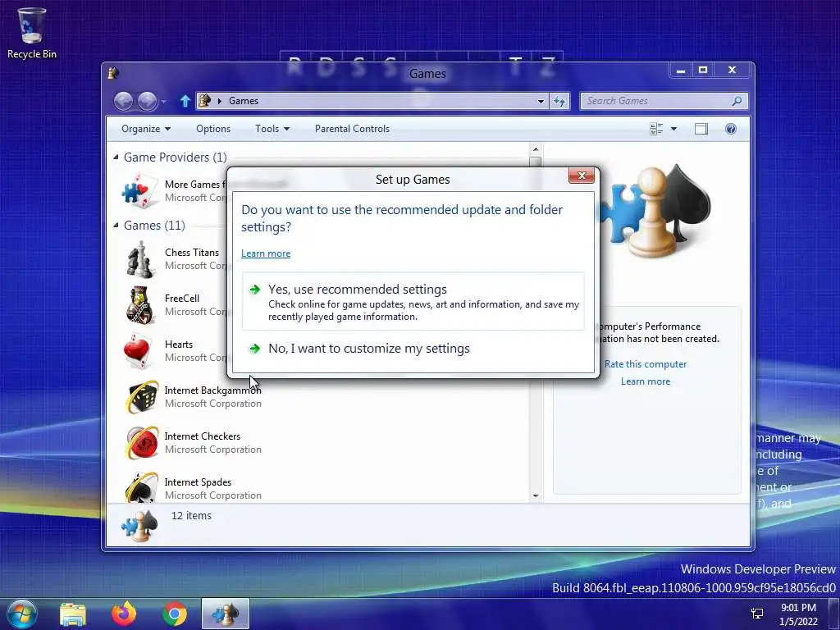Click Rate this computer link
Screen dimensions: 840x630
[x=645, y=363]
